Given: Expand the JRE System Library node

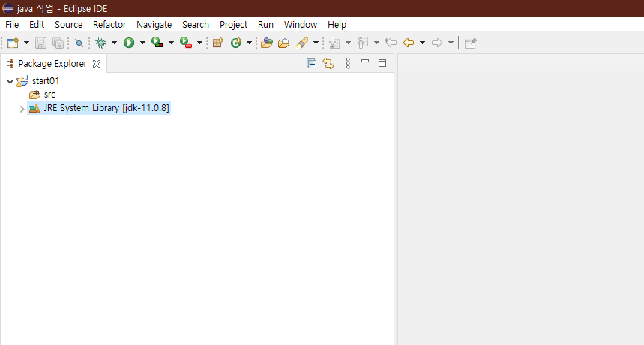Looking at the screenshot, I should tap(22, 109).
